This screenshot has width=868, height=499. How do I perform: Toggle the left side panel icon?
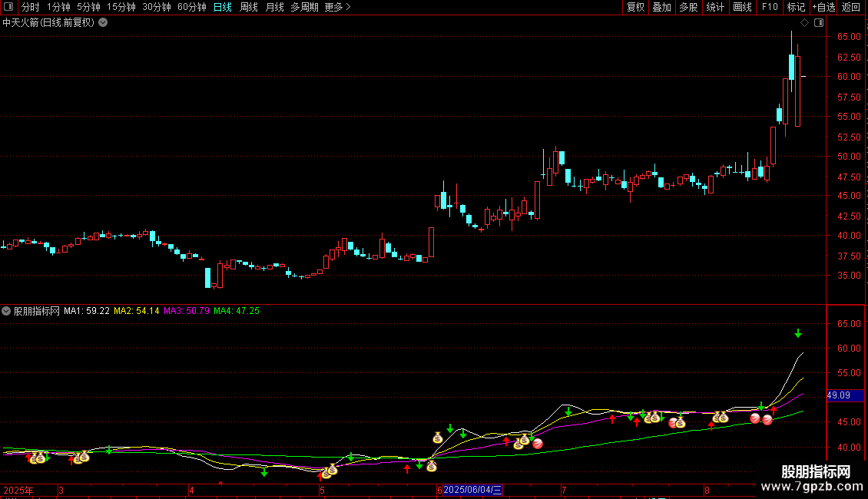[x=8, y=7]
